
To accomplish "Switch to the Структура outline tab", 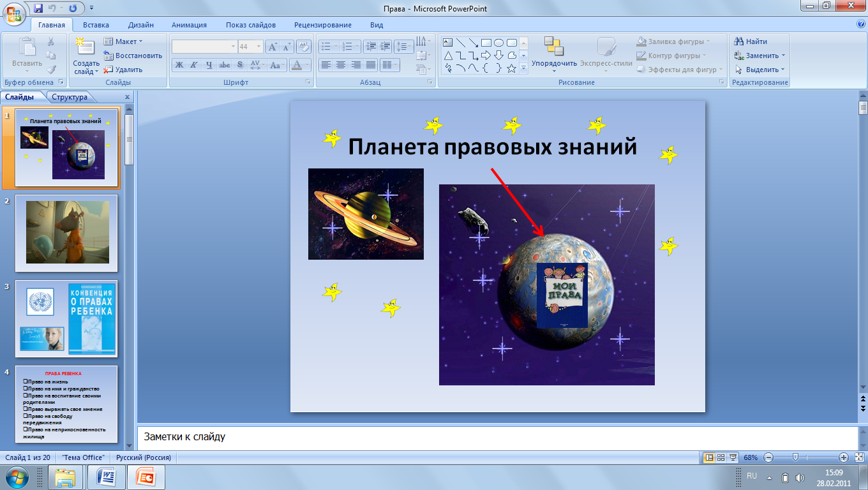I will [x=70, y=97].
